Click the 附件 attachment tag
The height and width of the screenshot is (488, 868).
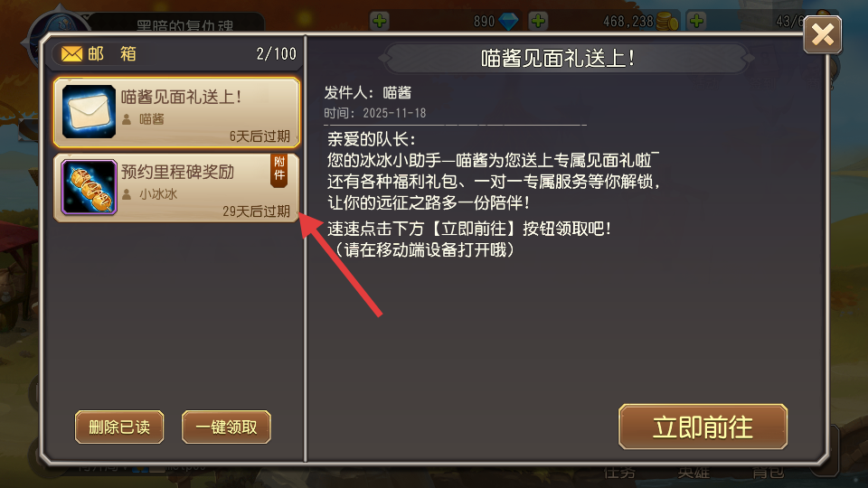(x=279, y=170)
